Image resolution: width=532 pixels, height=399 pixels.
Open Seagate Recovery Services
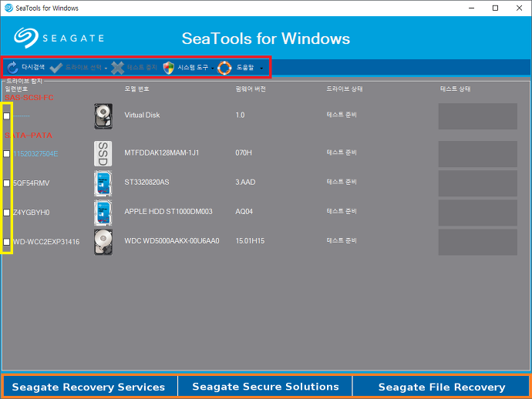click(89, 387)
